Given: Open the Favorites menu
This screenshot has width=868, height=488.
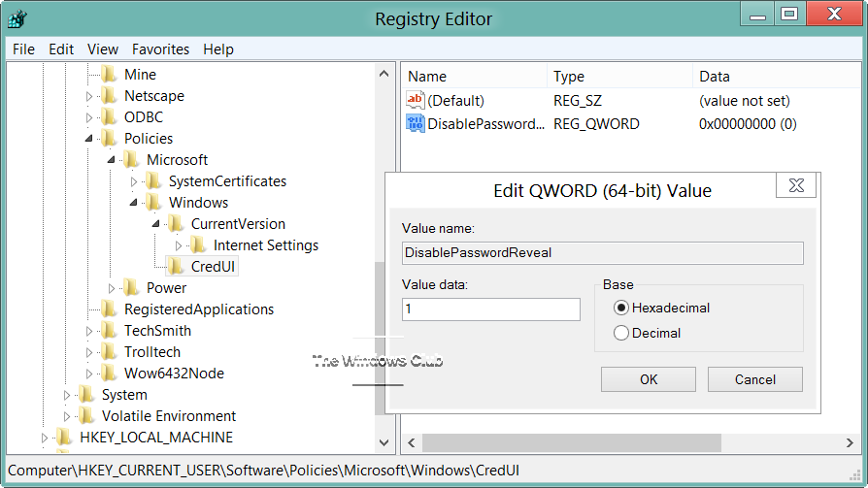Looking at the screenshot, I should [x=161, y=49].
